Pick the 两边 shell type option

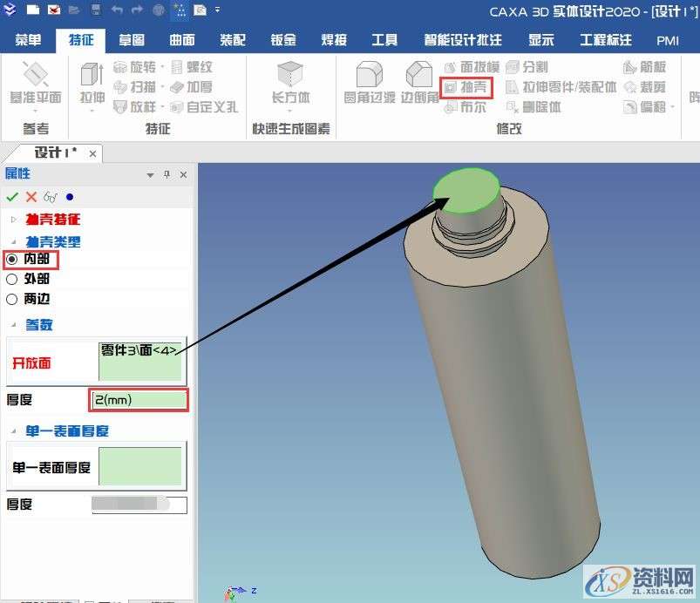pos(10,298)
